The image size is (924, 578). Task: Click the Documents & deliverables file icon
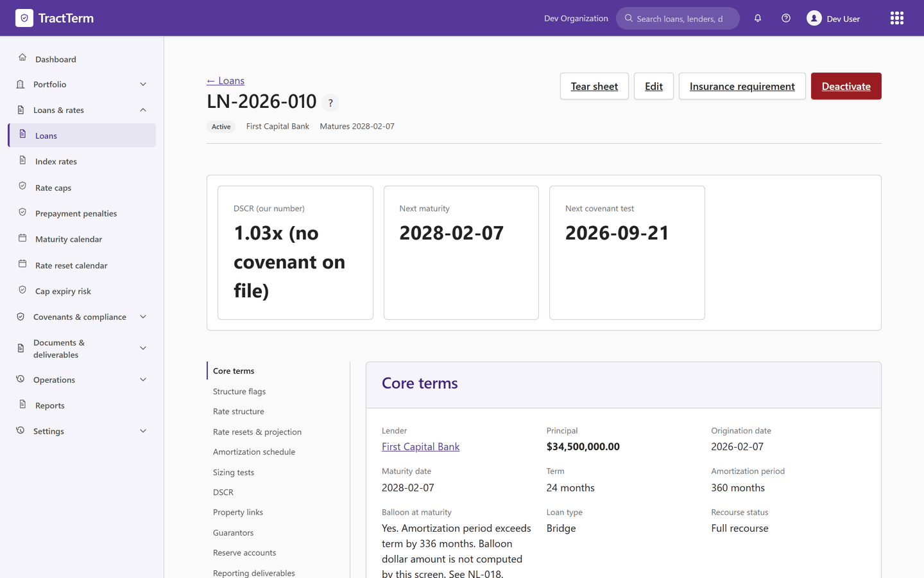pos(21,348)
